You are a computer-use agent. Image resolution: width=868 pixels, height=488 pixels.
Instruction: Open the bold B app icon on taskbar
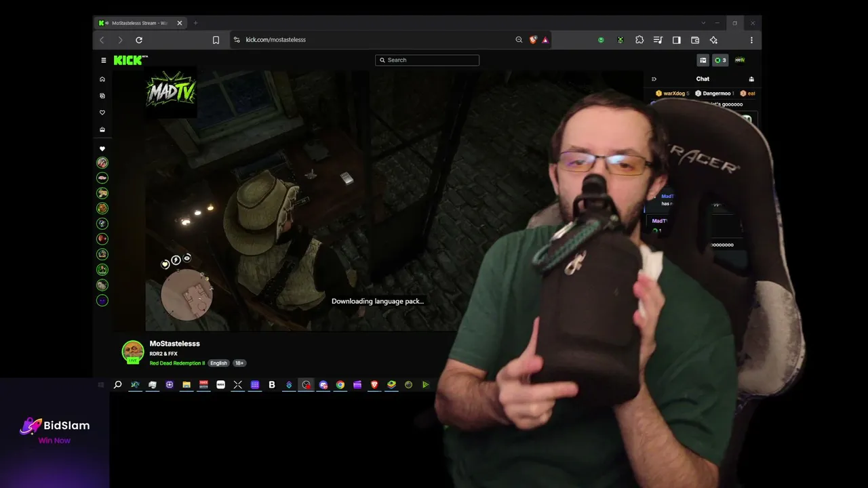272,385
